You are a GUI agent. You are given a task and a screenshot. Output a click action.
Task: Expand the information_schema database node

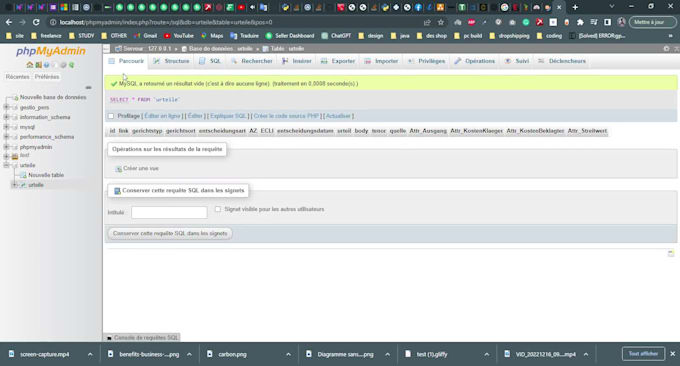6,117
